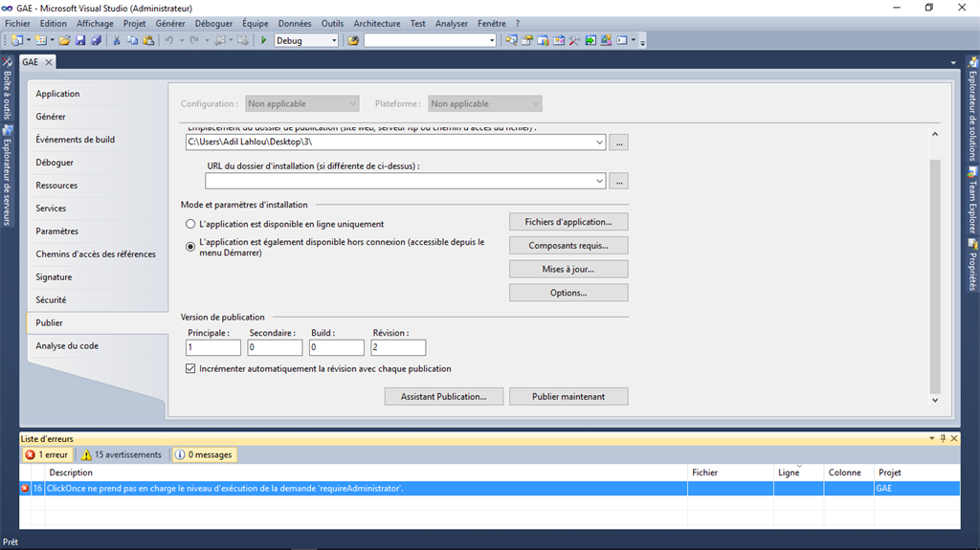Click the Undo arrow icon
The width and height of the screenshot is (980, 550).
coord(168,40)
